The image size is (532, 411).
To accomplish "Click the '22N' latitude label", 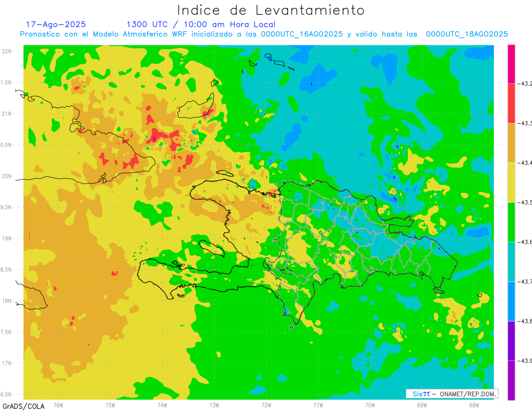I will pyautogui.click(x=8, y=51).
